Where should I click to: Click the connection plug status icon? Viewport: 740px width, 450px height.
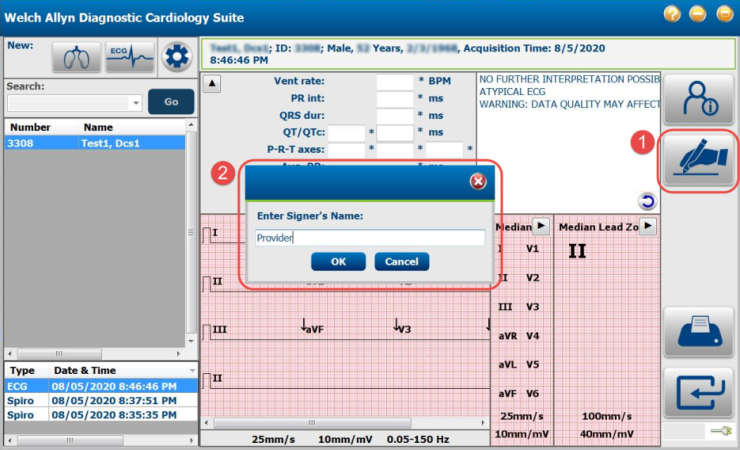[x=722, y=431]
